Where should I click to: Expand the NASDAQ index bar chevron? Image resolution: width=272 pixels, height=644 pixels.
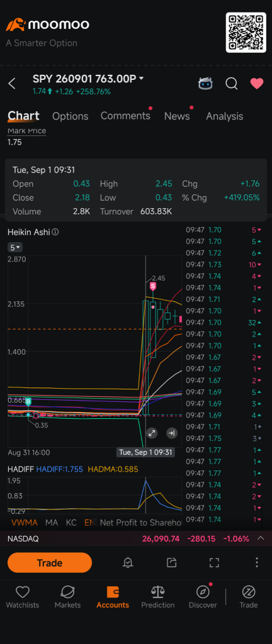click(x=261, y=538)
